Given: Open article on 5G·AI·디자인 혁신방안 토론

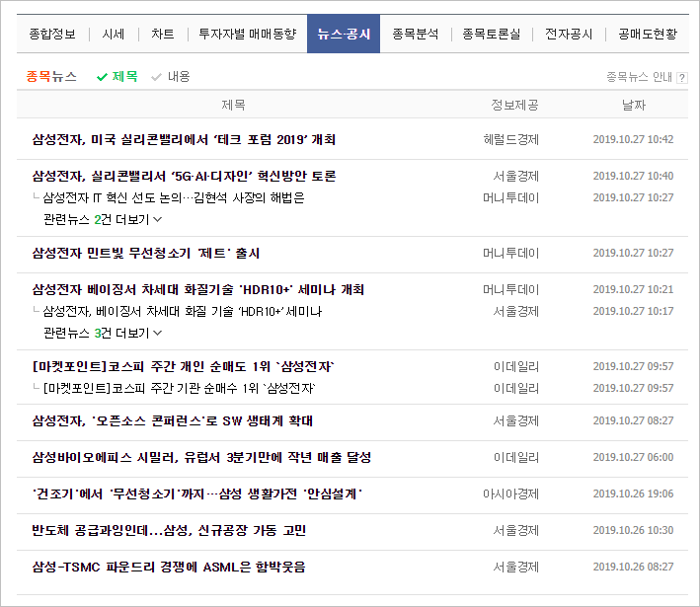Looking at the screenshot, I should [x=184, y=177].
